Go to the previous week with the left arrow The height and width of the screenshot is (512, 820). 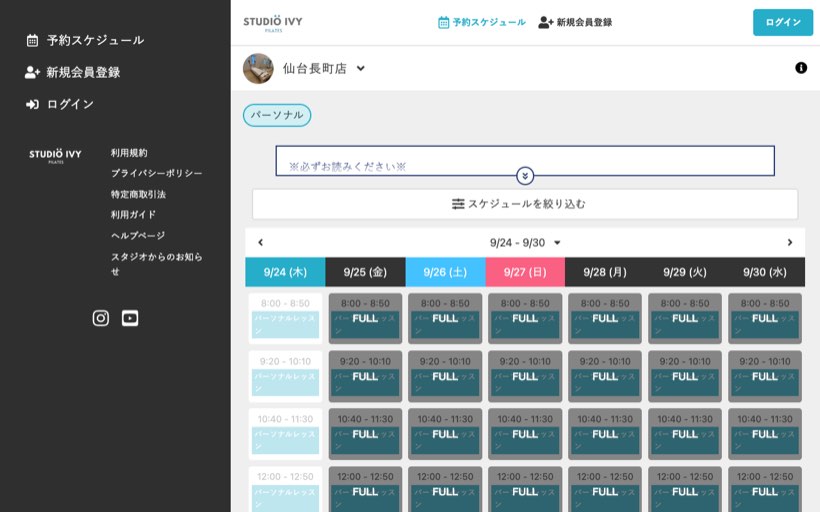(260, 243)
